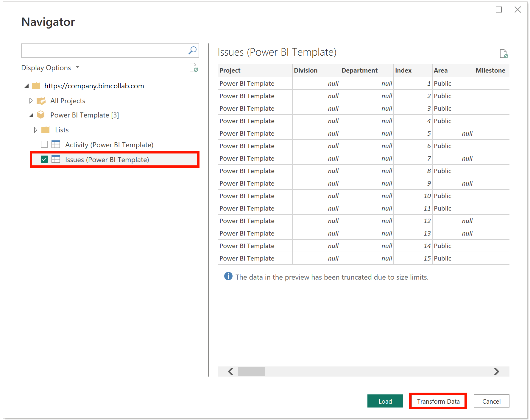Check the Activity (Power BI Template) checkbox
530x420 pixels.
pyautogui.click(x=44, y=144)
